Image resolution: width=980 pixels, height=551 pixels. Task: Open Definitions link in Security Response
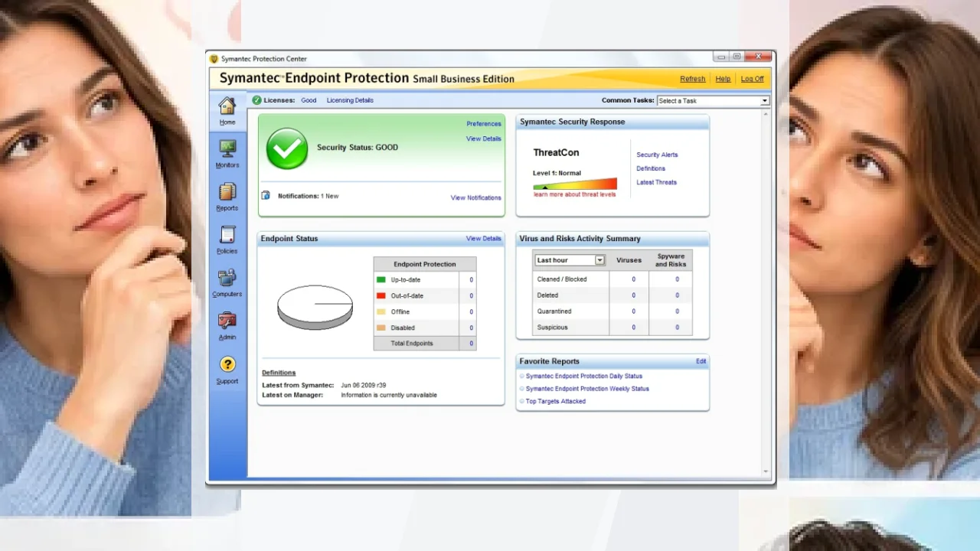[651, 168]
